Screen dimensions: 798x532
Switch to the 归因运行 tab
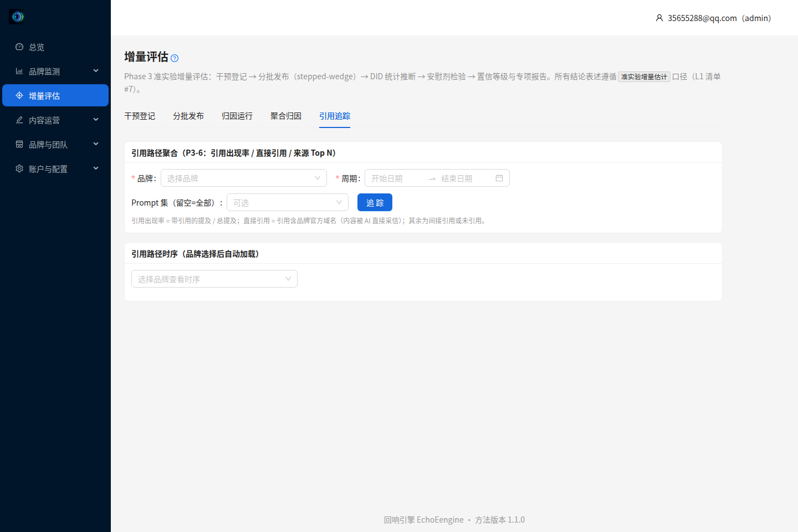(x=237, y=116)
